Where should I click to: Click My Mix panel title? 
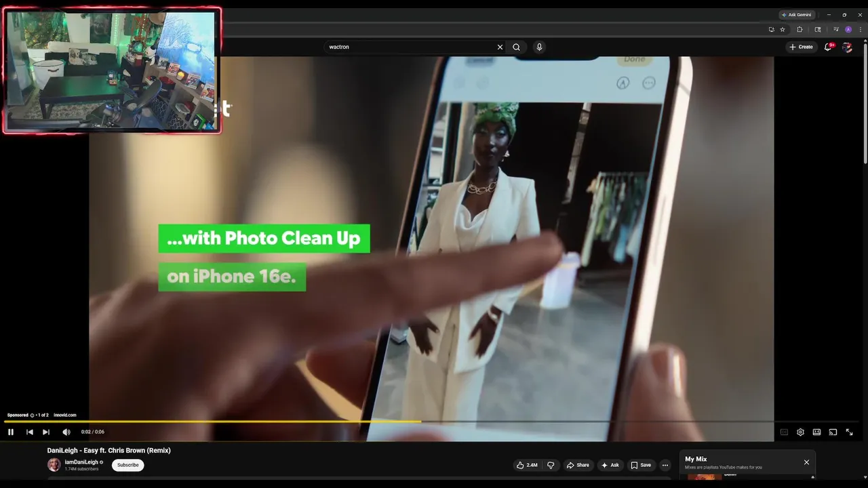tap(696, 460)
